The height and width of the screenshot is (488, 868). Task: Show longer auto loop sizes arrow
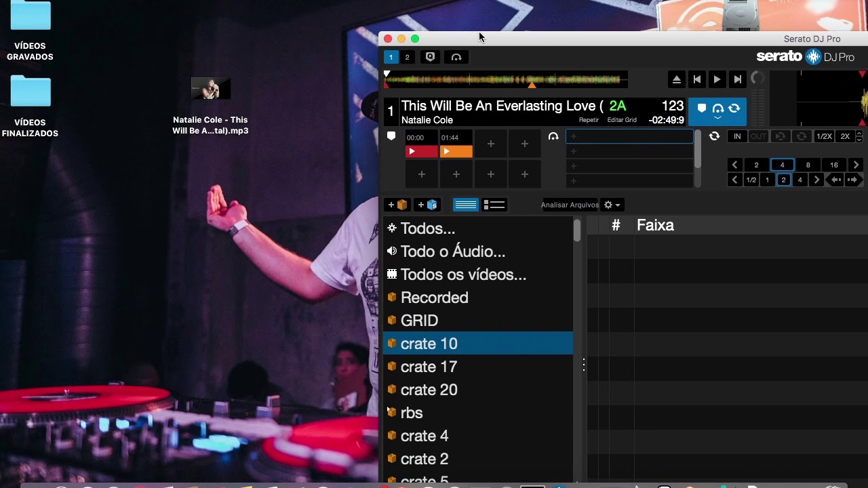pos(856,165)
